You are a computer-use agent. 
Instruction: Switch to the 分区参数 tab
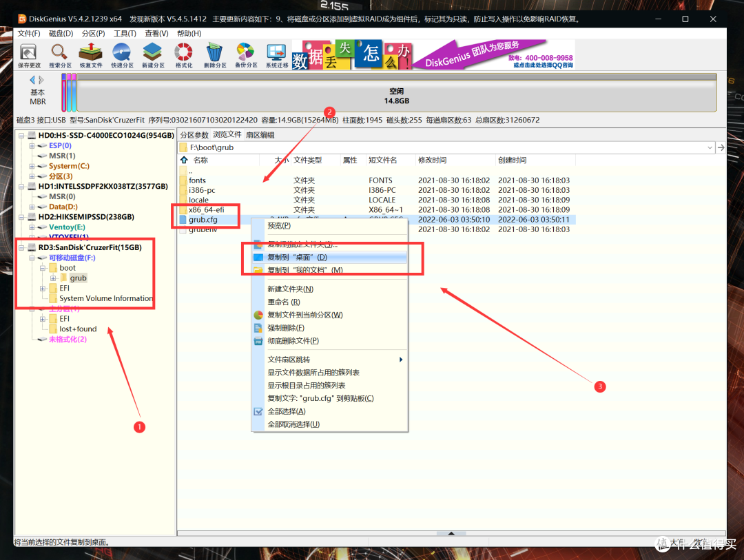[x=194, y=135]
